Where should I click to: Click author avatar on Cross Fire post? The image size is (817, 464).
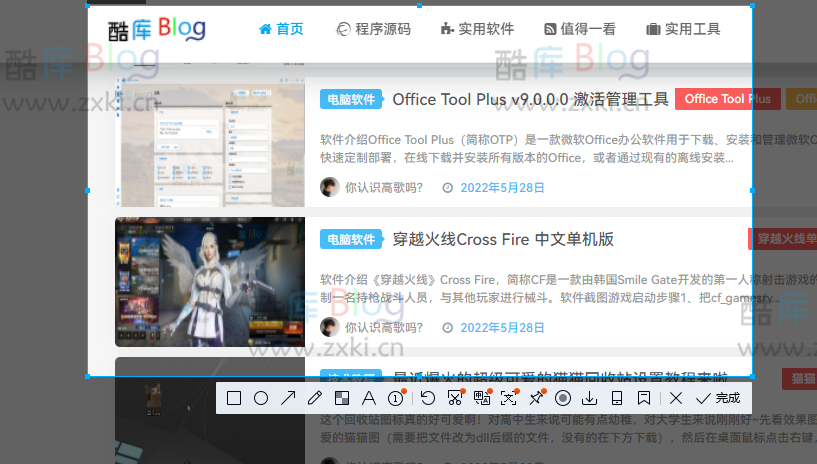coord(330,327)
